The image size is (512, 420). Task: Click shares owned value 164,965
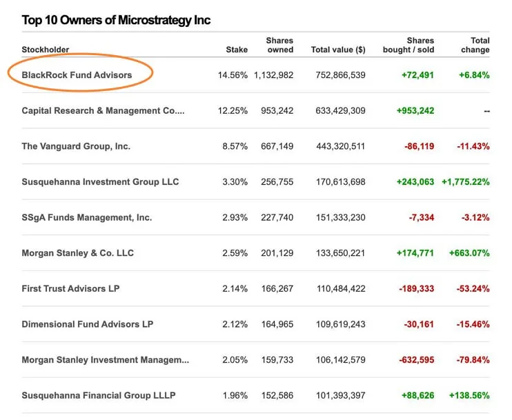[277, 324]
